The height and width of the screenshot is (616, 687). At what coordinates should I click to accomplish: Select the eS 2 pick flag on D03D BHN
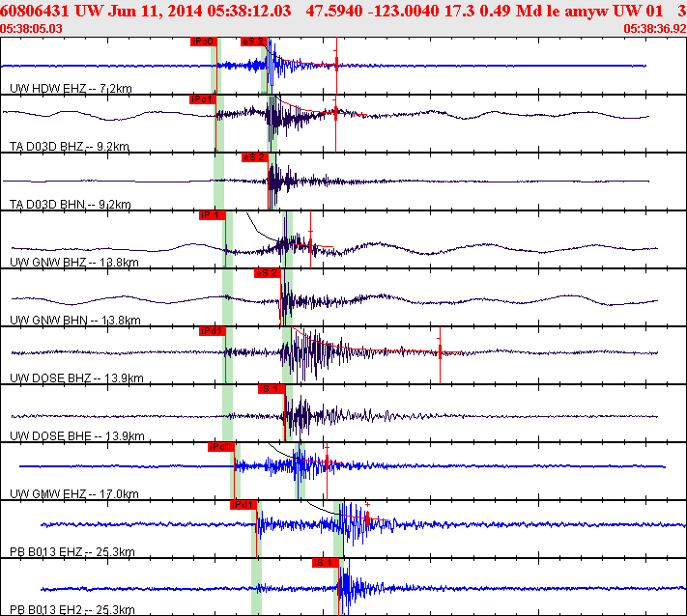[254, 157]
